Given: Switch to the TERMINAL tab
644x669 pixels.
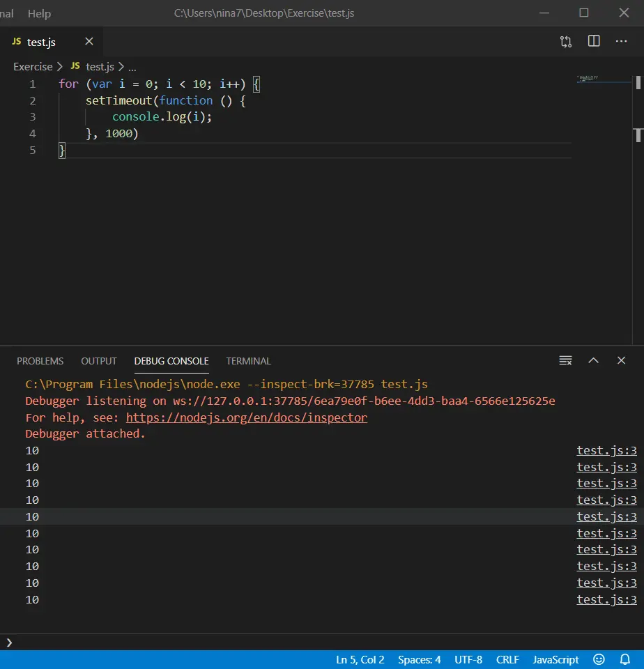Looking at the screenshot, I should tap(248, 361).
